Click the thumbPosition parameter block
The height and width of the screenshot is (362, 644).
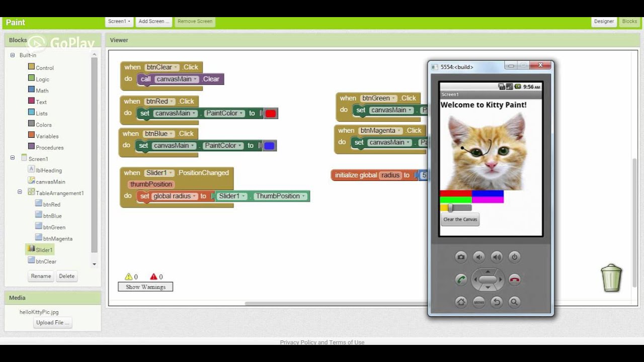[151, 185]
